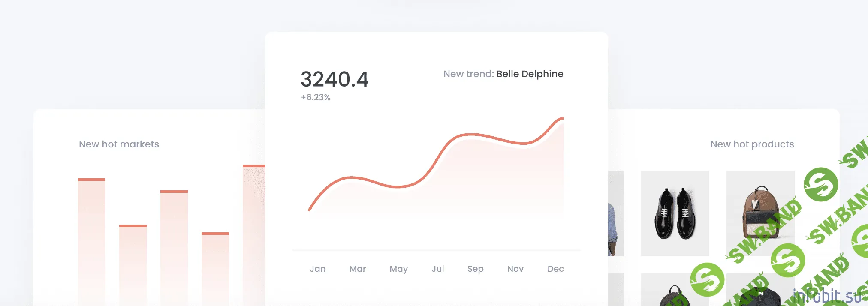Viewport: 868px width, 306px height.
Task: Click the +6.23% change indicator
Action: [x=315, y=97]
